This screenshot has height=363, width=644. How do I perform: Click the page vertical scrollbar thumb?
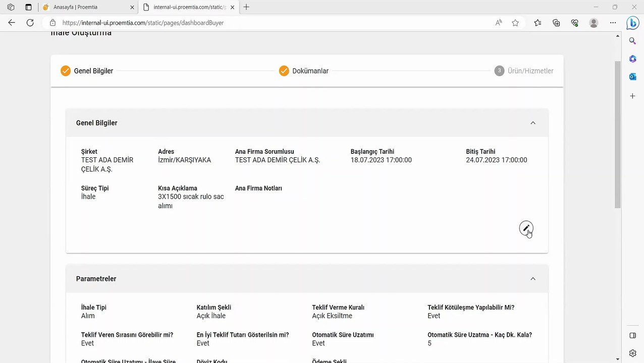tap(618, 134)
